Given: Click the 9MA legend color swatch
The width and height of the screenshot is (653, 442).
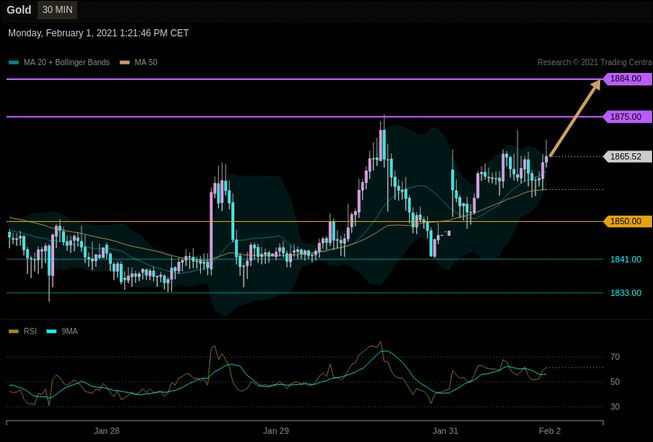Looking at the screenshot, I should click(51, 332).
